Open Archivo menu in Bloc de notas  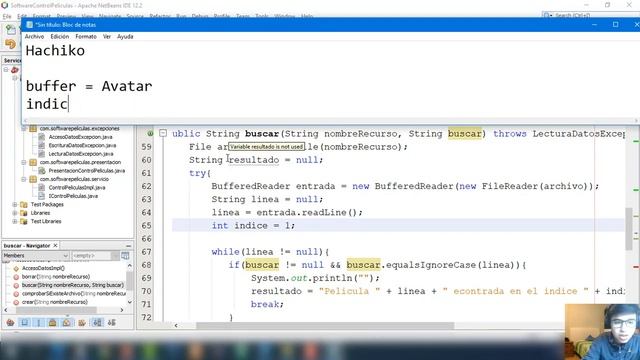click(34, 37)
